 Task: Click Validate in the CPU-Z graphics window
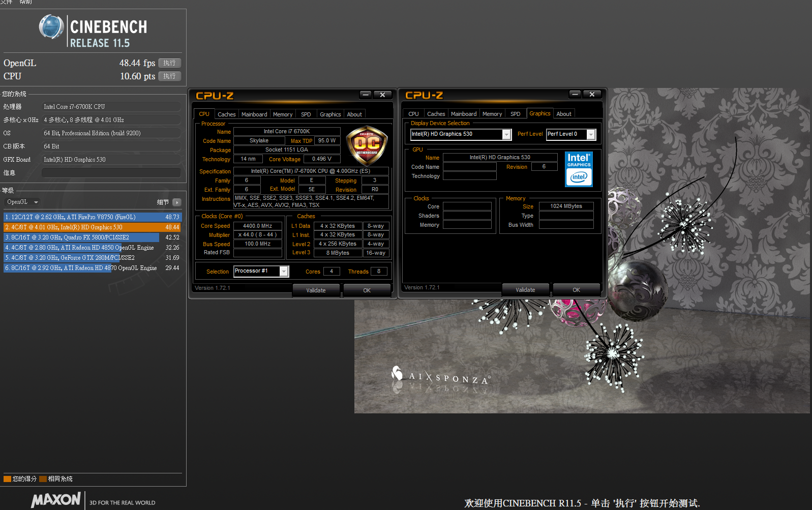[525, 290]
